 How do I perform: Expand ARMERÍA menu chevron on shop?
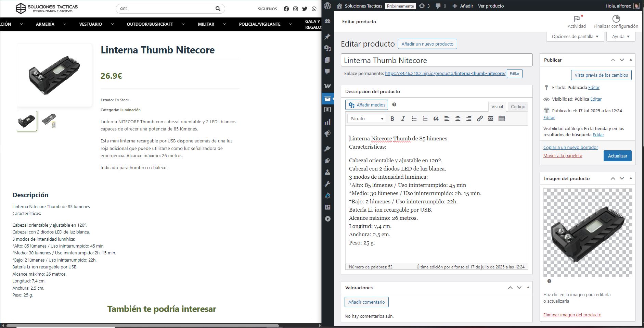coord(65,24)
